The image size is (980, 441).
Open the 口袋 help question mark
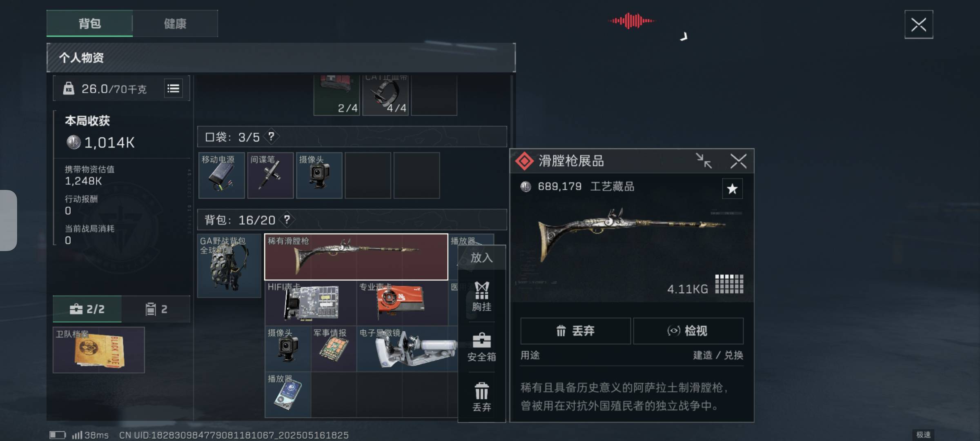(271, 137)
